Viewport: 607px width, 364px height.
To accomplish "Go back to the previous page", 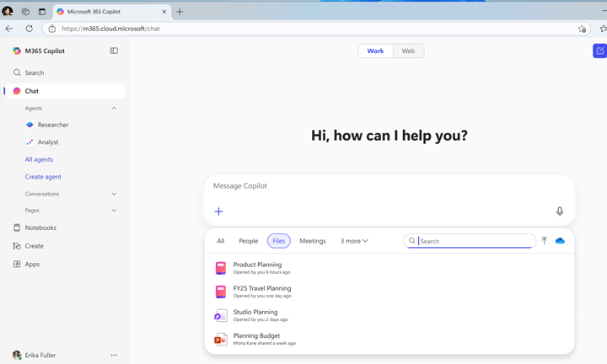I will tap(9, 29).
